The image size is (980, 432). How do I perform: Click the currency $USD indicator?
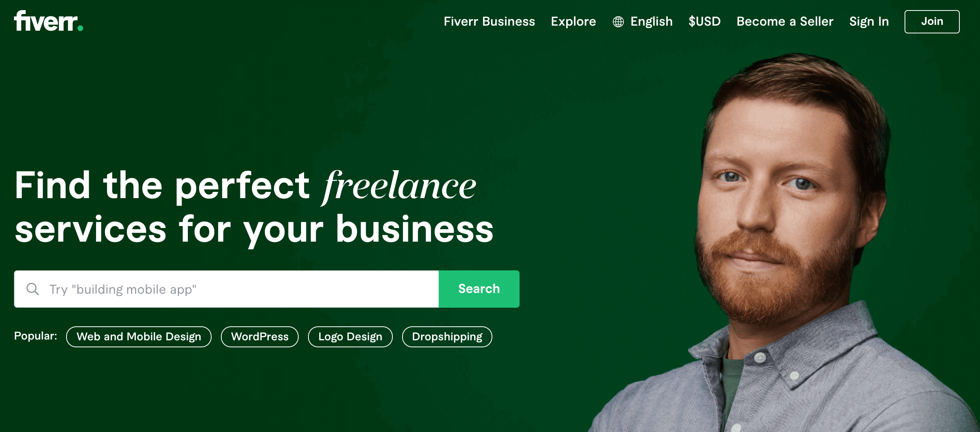(704, 23)
